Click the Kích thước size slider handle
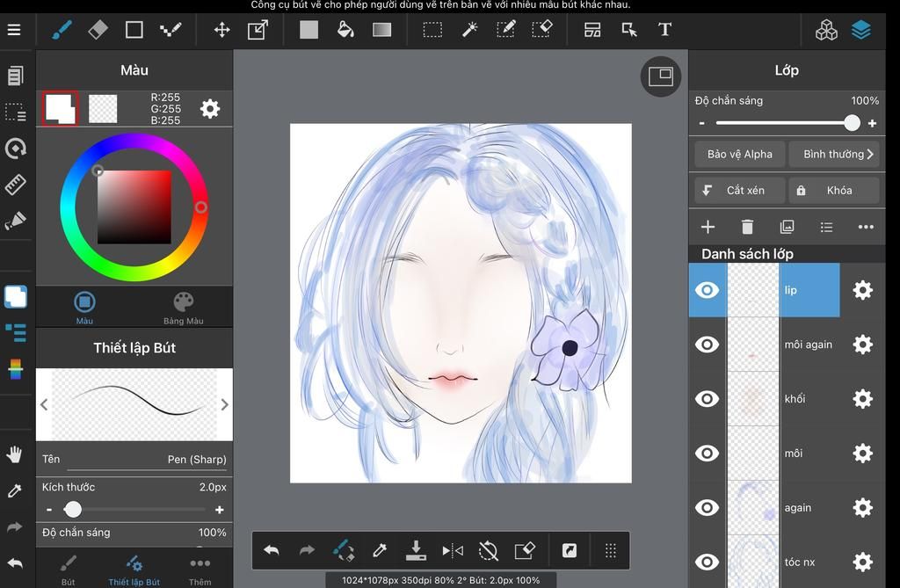Viewport: 900px width, 588px height. pyautogui.click(x=73, y=509)
